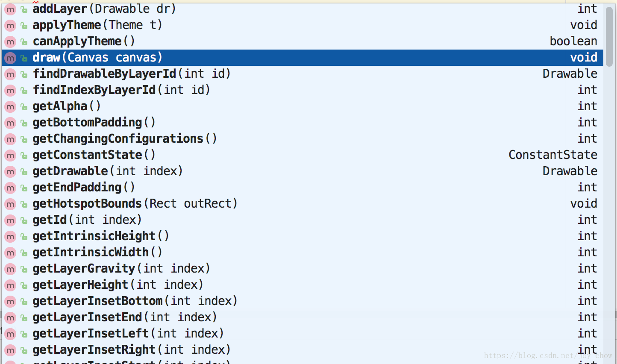
Task: Select getLayerInsetEnd(int index) completion
Action: 303,317
